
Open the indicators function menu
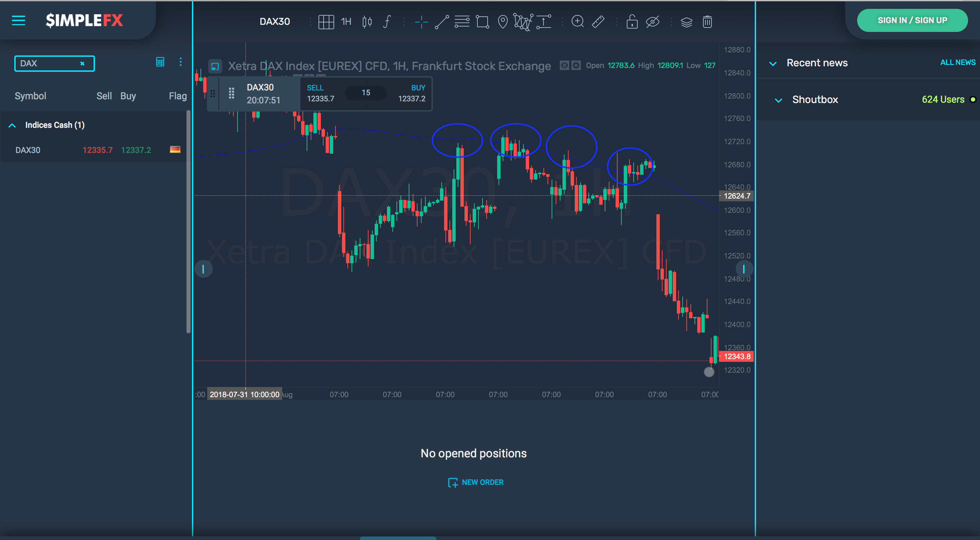(387, 22)
